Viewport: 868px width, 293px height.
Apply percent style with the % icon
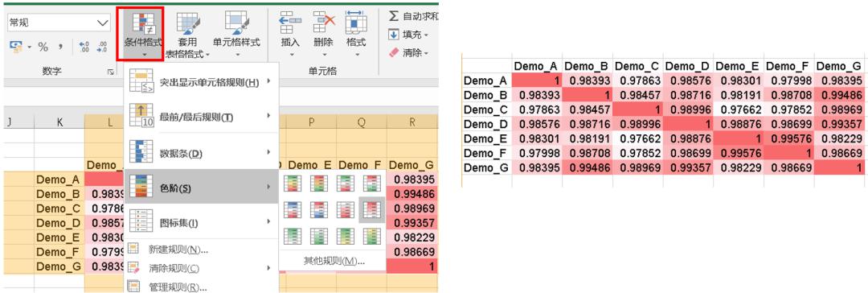click(x=43, y=47)
